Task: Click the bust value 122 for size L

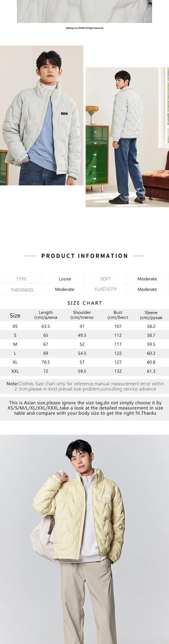Action: click(x=118, y=353)
